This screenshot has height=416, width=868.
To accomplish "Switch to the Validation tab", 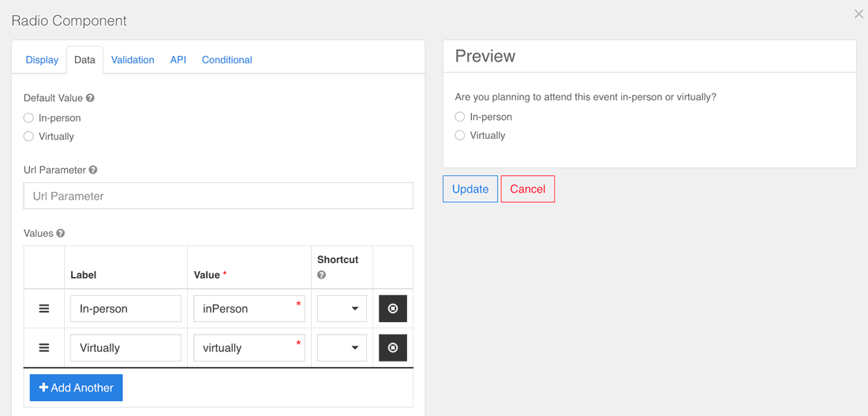I will click(133, 60).
